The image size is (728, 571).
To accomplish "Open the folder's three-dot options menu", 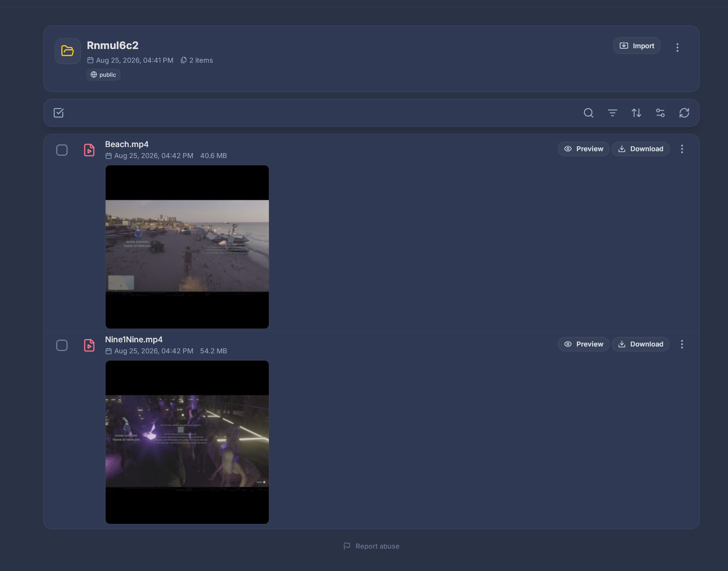I will 677,47.
